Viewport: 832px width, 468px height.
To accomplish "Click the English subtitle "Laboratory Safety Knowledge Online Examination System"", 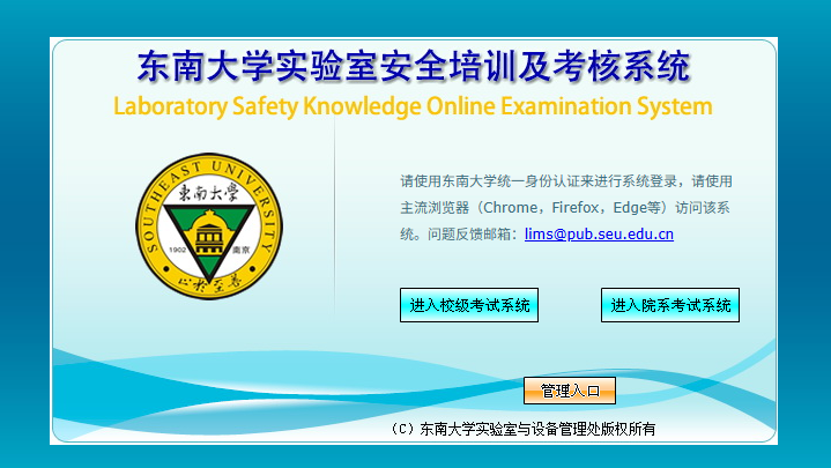I will pos(413,106).
